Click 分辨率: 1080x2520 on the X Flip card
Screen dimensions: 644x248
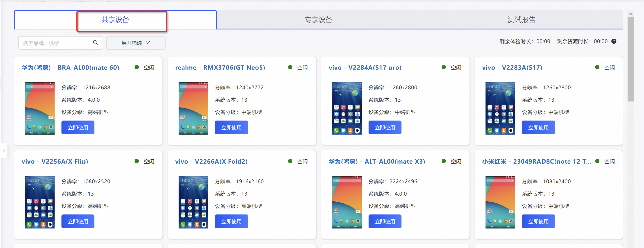86,181
